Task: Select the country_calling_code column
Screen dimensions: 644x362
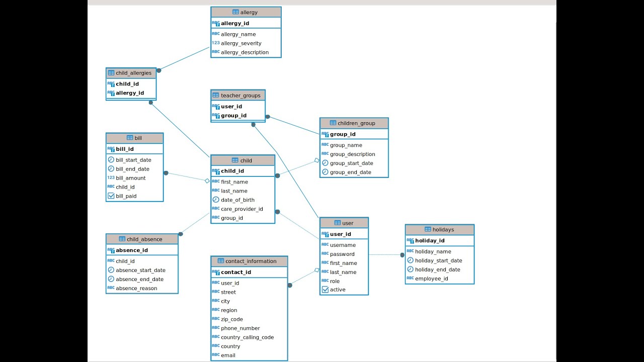Action: tap(248, 337)
